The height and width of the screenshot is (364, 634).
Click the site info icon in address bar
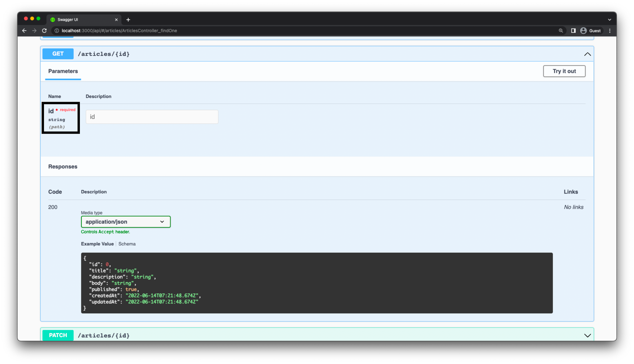point(57,31)
